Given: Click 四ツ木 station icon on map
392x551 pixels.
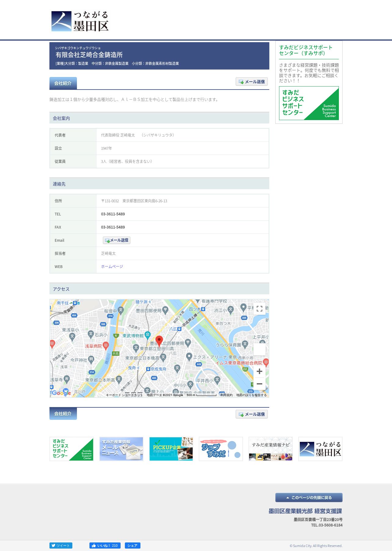Looking at the screenshot, I should coord(203,309).
